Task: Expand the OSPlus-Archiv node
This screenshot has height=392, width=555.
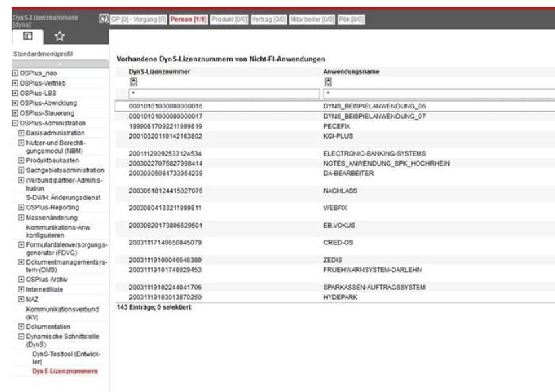Action: [21, 280]
